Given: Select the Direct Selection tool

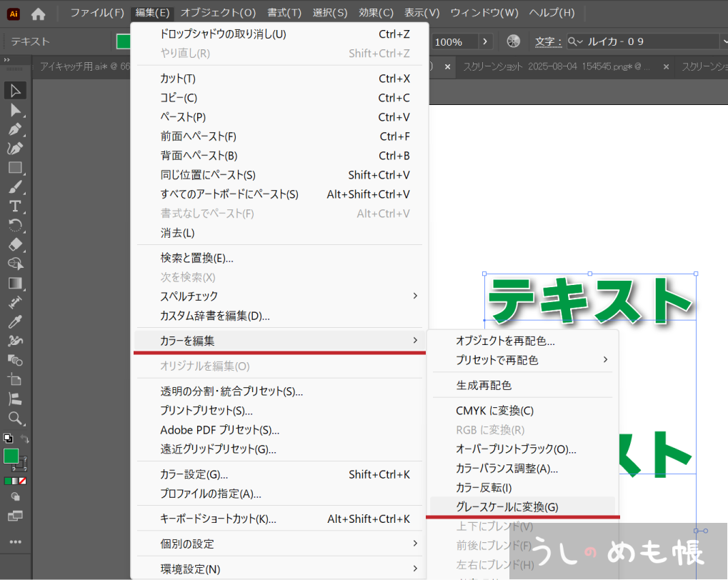Looking at the screenshot, I should point(15,110).
